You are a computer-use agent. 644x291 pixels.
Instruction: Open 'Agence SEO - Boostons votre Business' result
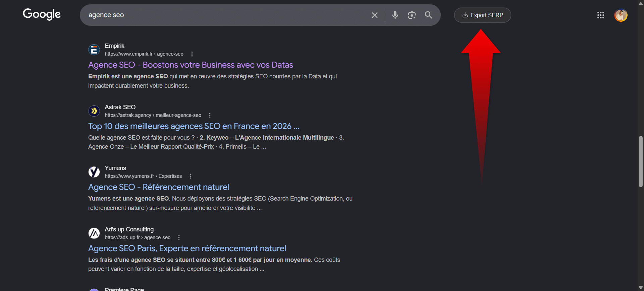pyautogui.click(x=191, y=65)
